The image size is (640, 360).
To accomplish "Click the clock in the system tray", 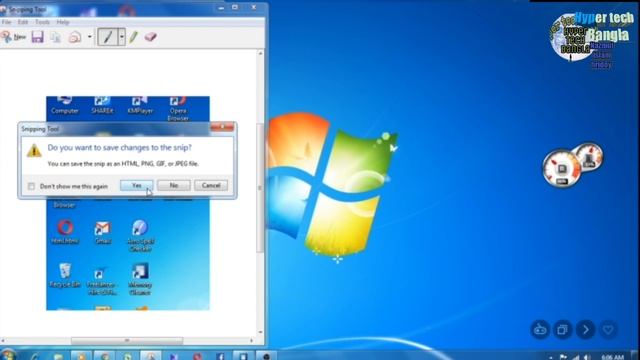I will pyautogui.click(x=612, y=357).
